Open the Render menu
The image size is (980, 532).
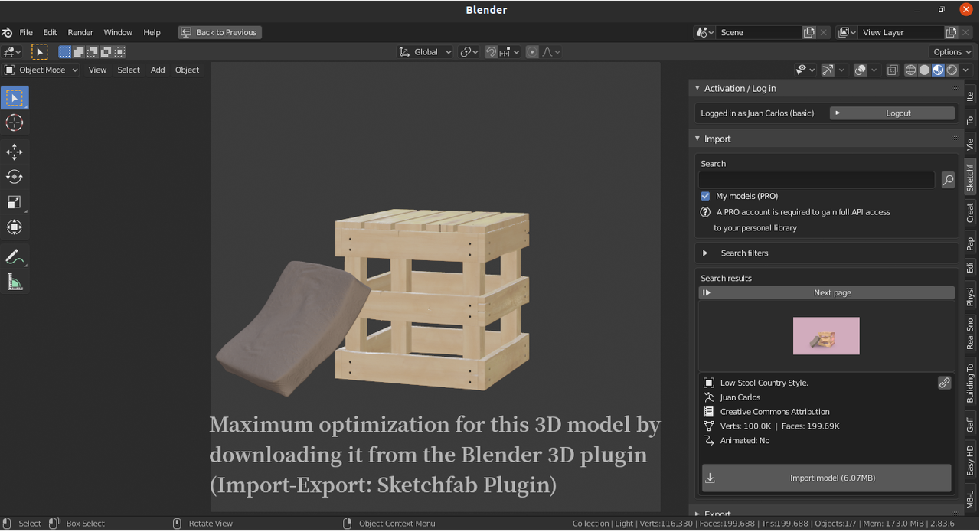tap(80, 32)
